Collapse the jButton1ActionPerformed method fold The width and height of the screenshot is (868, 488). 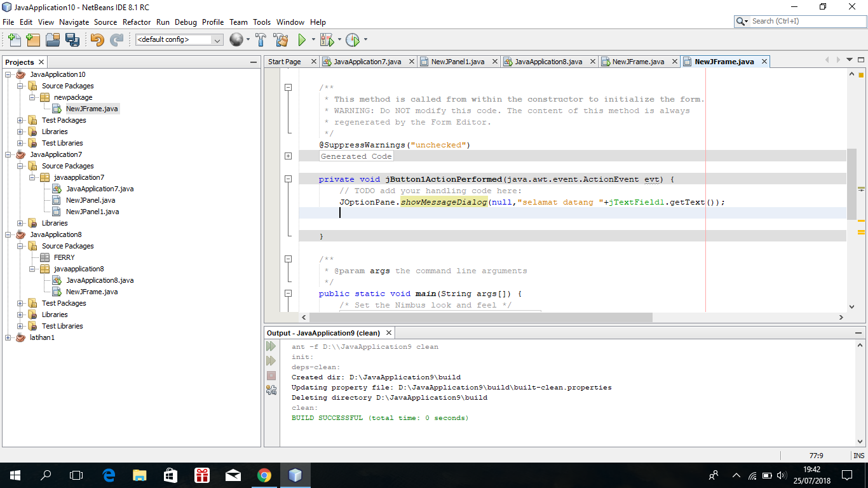[x=288, y=179]
